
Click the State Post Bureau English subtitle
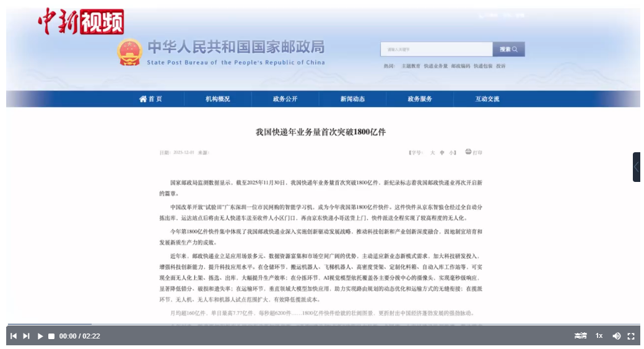pyautogui.click(x=236, y=62)
